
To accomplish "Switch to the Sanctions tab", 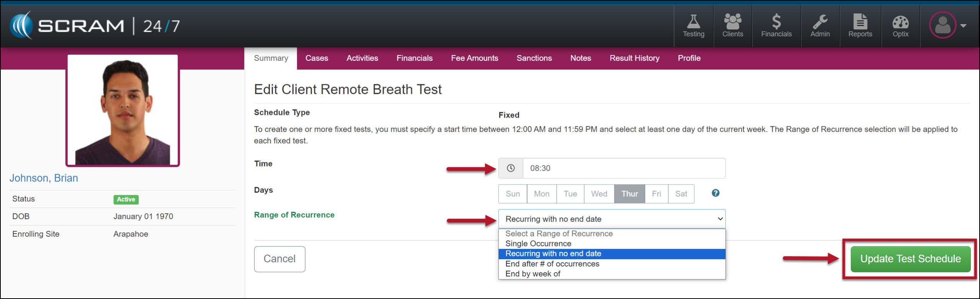I will coord(534,58).
